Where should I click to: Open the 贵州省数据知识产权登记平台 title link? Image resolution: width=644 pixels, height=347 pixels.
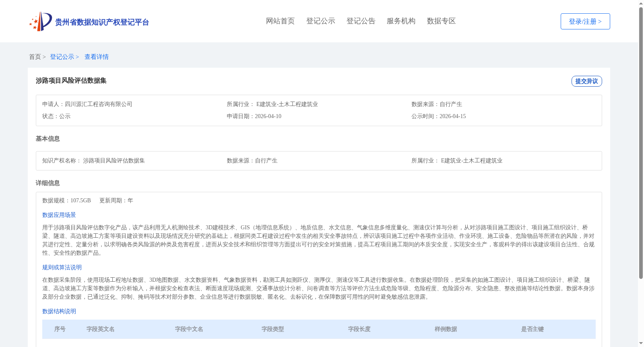pyautogui.click(x=102, y=22)
